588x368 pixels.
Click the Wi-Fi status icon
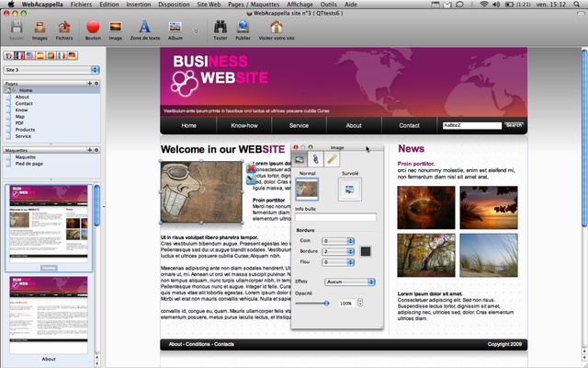coord(484,5)
